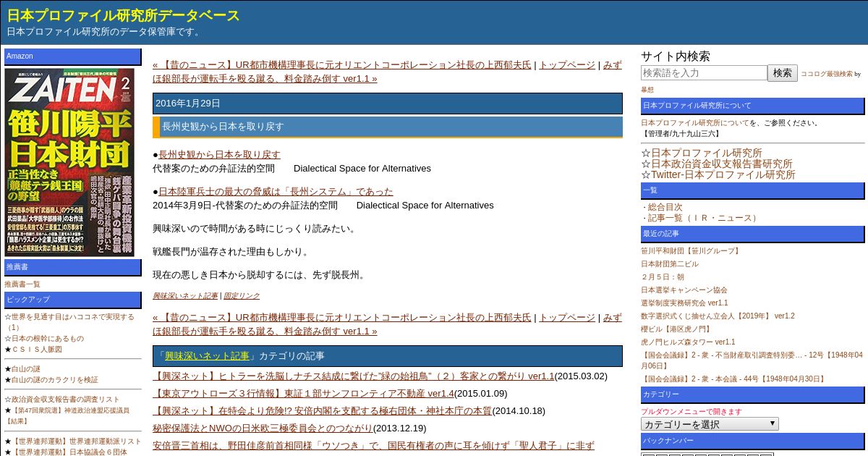This screenshot has width=868, height=456.
Task: Click the ピックアップ sidebar header
Action: [73, 300]
